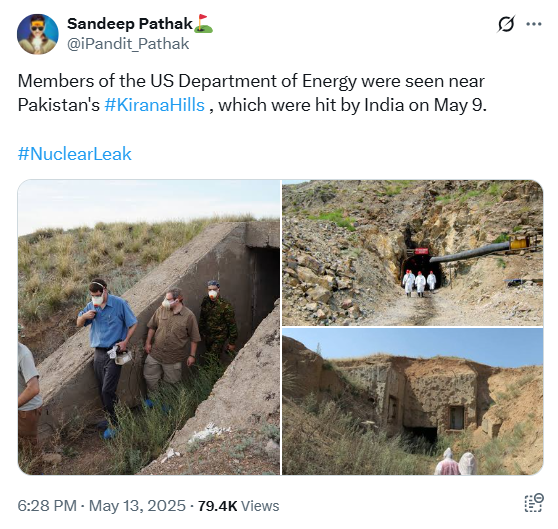The height and width of the screenshot is (529, 558).
Task: Open the three-dot more options menu
Action: [533, 24]
